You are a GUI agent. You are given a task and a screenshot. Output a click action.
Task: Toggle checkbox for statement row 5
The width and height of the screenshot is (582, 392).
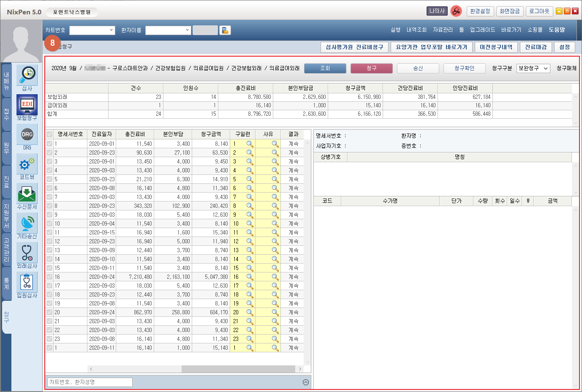point(49,179)
